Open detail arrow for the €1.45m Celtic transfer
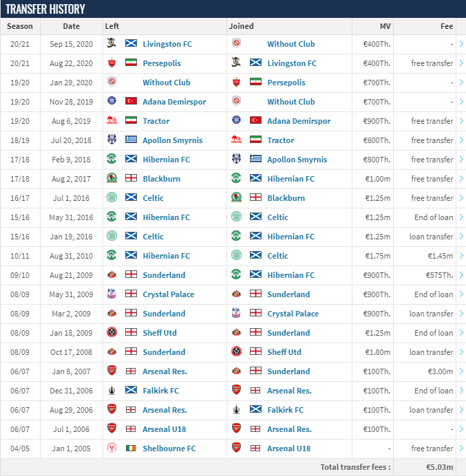466x476 pixels. pyautogui.click(x=460, y=255)
